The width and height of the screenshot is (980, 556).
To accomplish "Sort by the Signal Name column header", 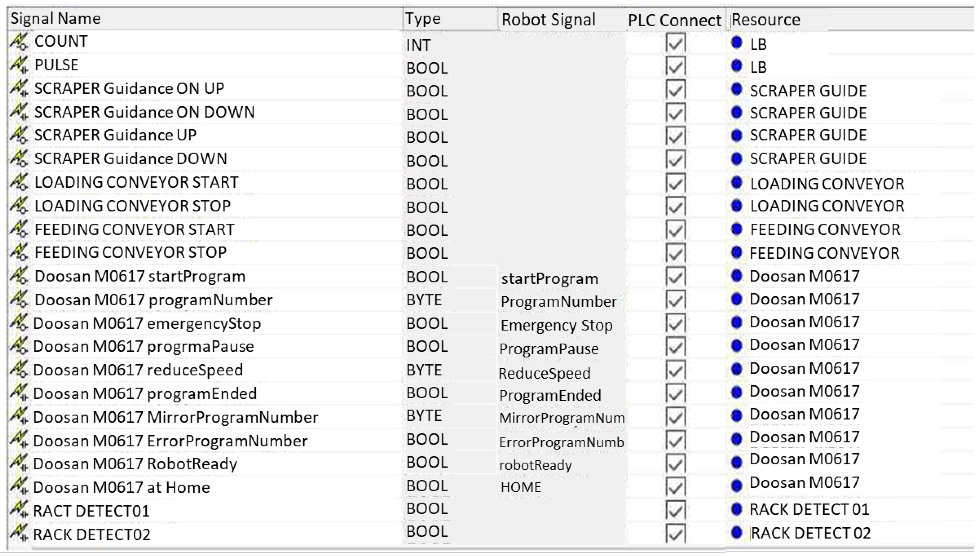I will tap(56, 19).
